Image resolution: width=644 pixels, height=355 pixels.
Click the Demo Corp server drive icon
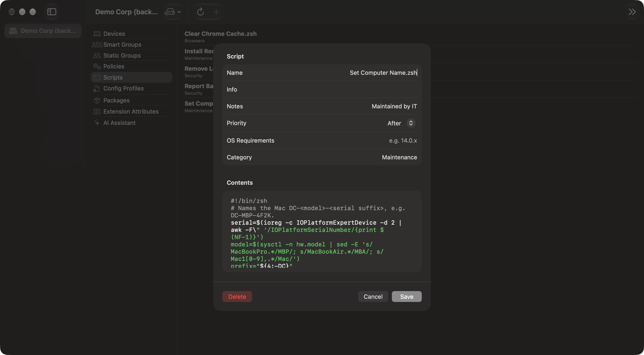point(13,31)
